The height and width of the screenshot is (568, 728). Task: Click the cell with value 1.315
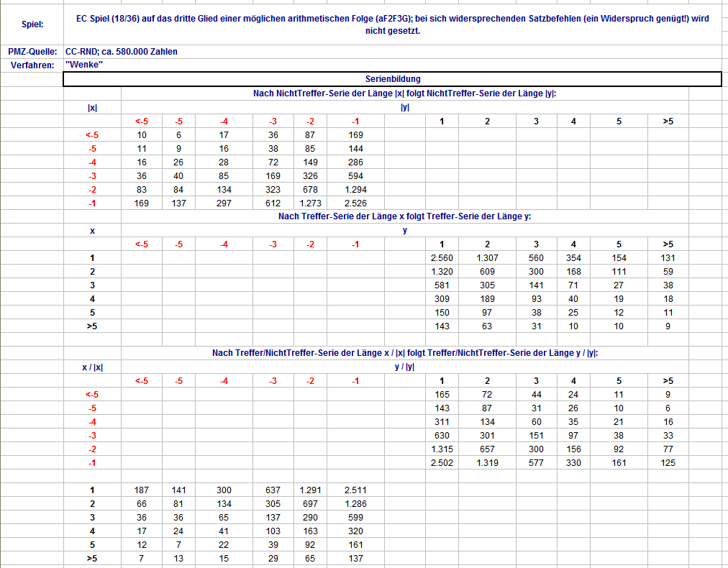click(442, 449)
